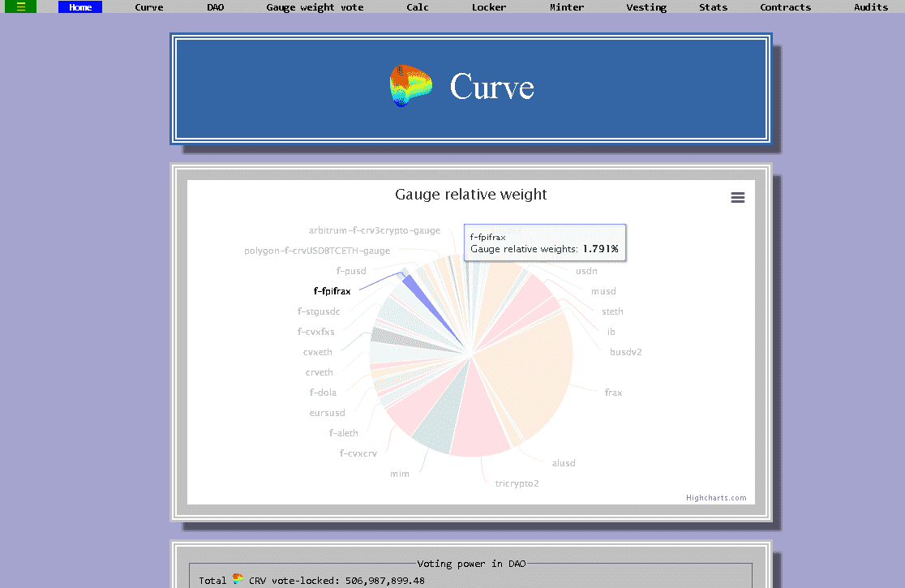Click the f-stgusdc chart label

pos(319,311)
